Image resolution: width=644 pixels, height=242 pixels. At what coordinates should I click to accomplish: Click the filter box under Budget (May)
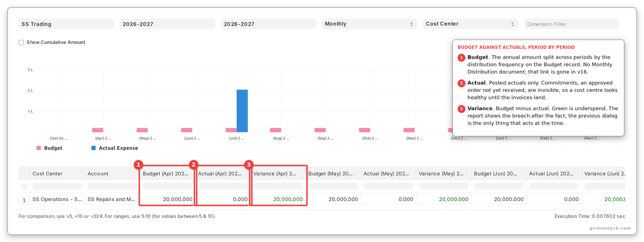click(333, 186)
